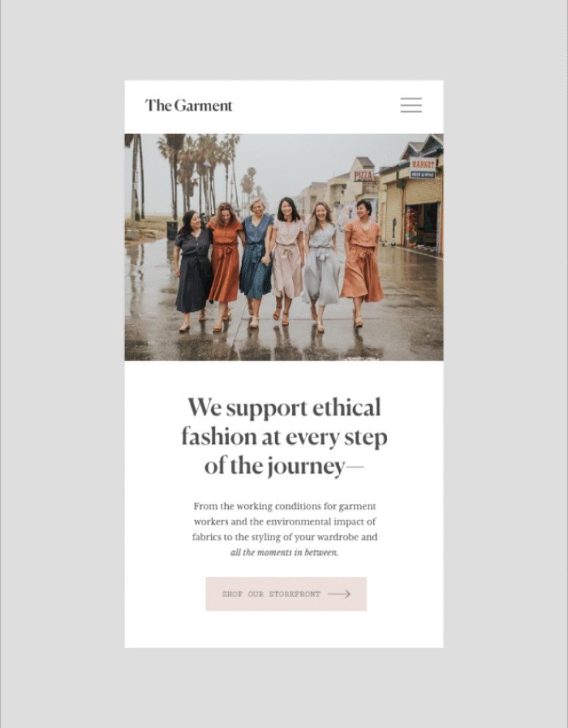The image size is (568, 728).
Task: Click the woman in the teal blue dress
Action: click(256, 263)
